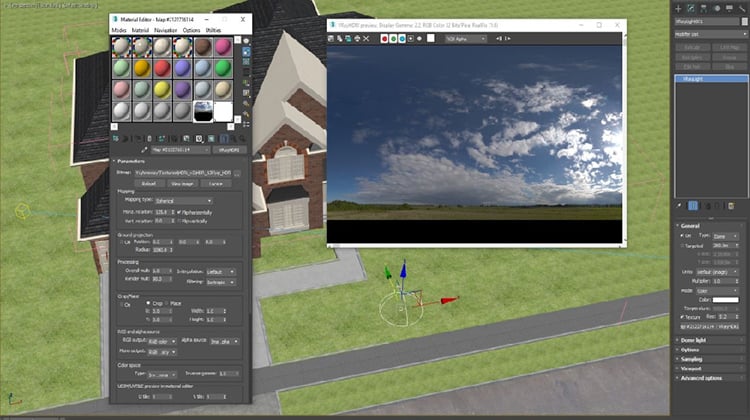Click the View image button
This screenshot has height=420, width=750.
182,184
